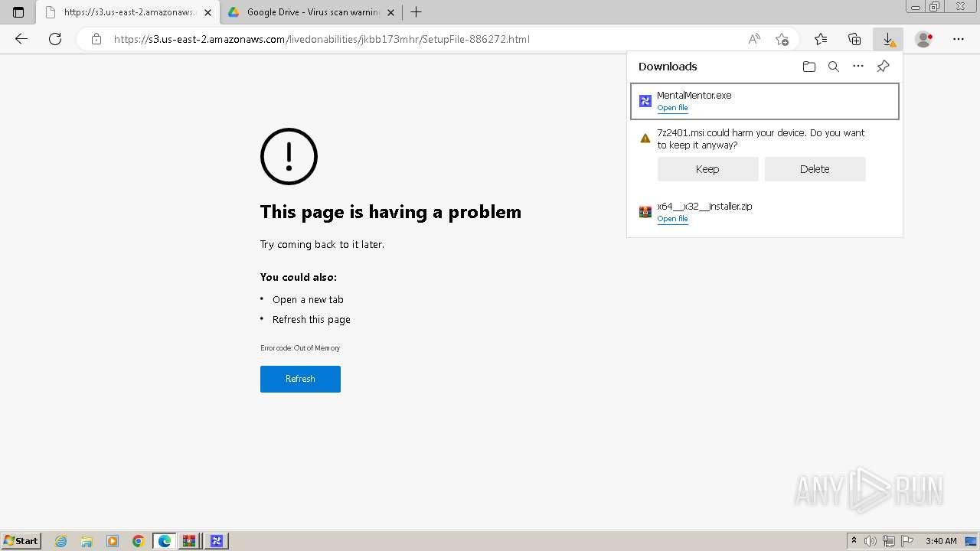Open the tab actions menu icon

point(18,12)
